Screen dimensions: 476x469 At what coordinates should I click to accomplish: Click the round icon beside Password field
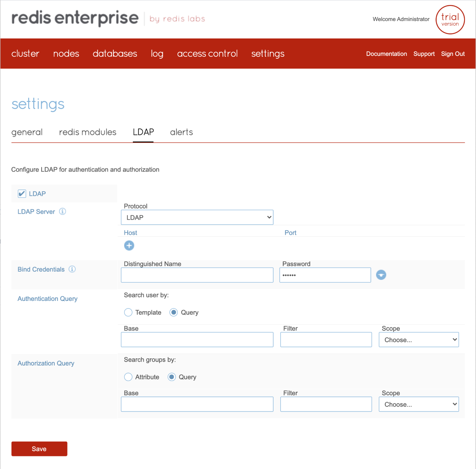[x=381, y=275]
